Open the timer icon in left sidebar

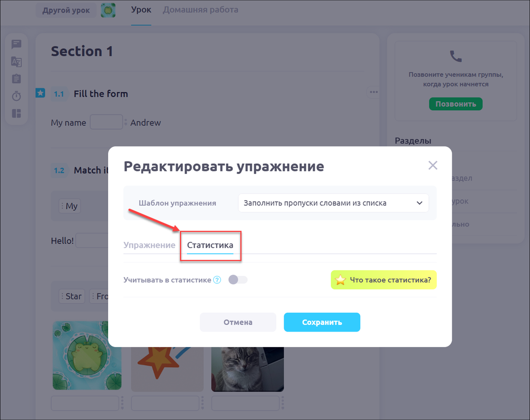point(16,96)
